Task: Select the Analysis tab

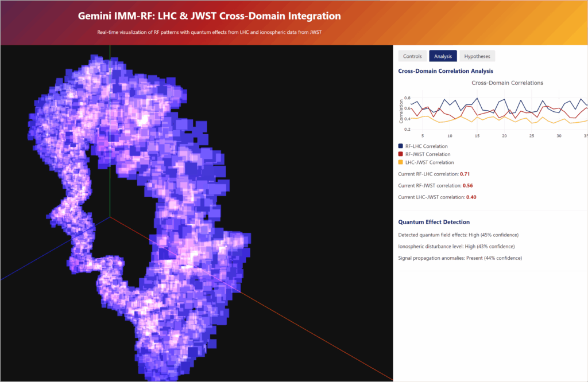Action: [x=443, y=56]
